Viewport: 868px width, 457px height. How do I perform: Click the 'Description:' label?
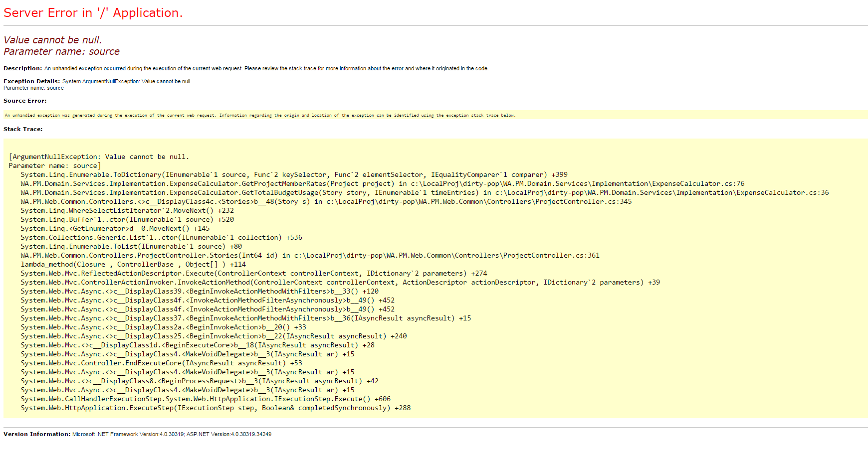22,69
